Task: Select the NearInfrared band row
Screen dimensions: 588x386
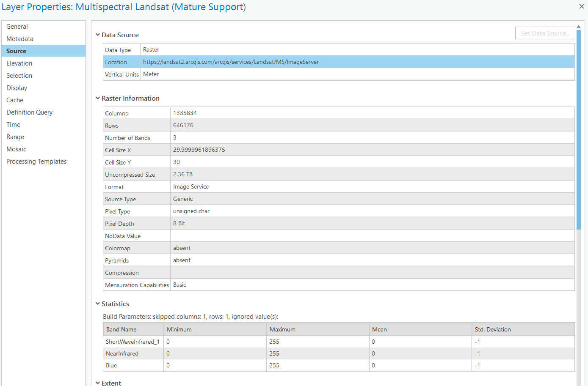Action: click(122, 354)
